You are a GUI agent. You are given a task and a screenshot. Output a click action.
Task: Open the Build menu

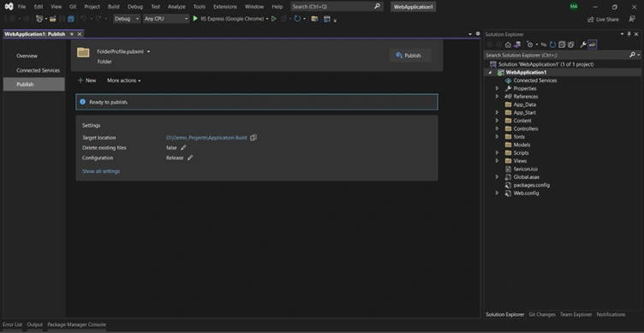pyautogui.click(x=113, y=7)
